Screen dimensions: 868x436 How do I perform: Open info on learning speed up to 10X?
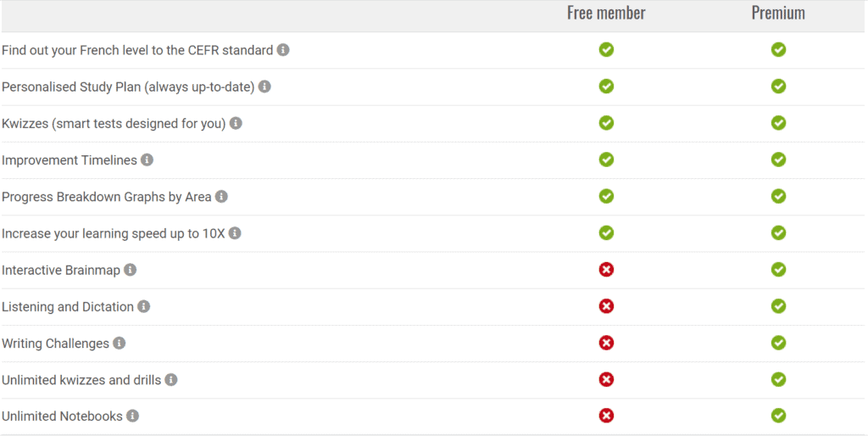(235, 233)
